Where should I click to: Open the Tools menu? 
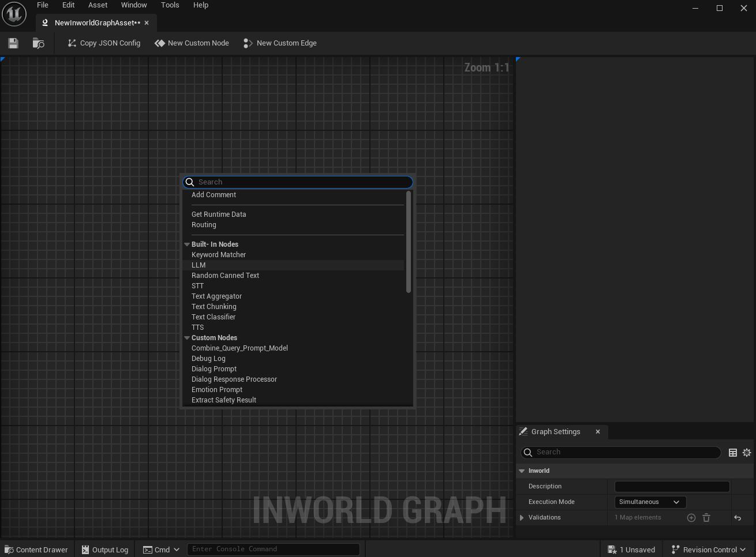click(x=170, y=5)
